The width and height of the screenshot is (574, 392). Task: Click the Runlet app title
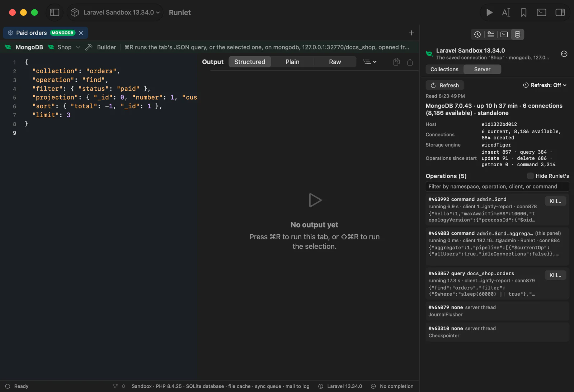[x=180, y=13]
